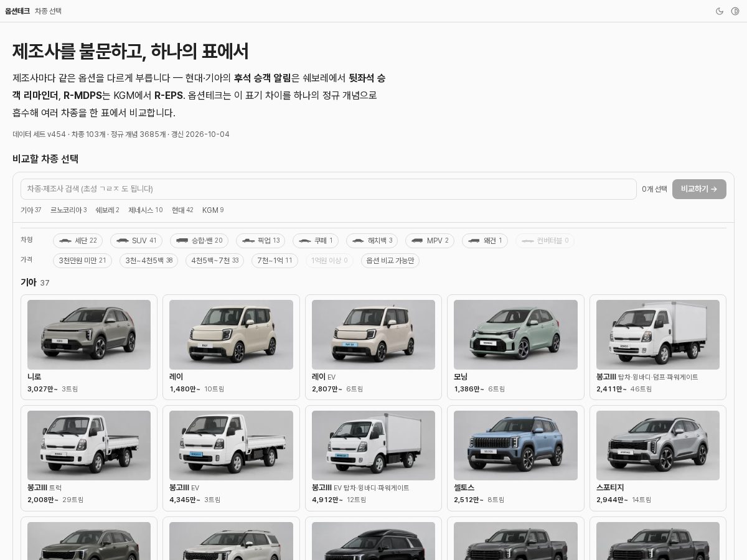Toggle the MPV 2 body type filter
The width and height of the screenshot is (747, 560).
point(430,241)
